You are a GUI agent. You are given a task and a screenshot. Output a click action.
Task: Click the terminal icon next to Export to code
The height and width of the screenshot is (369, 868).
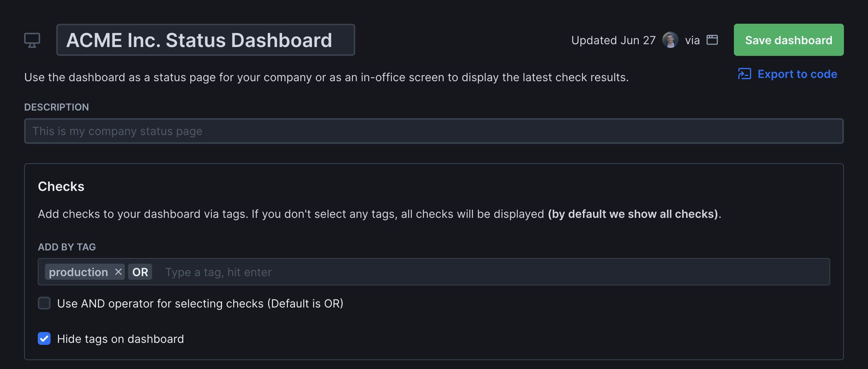tap(745, 74)
